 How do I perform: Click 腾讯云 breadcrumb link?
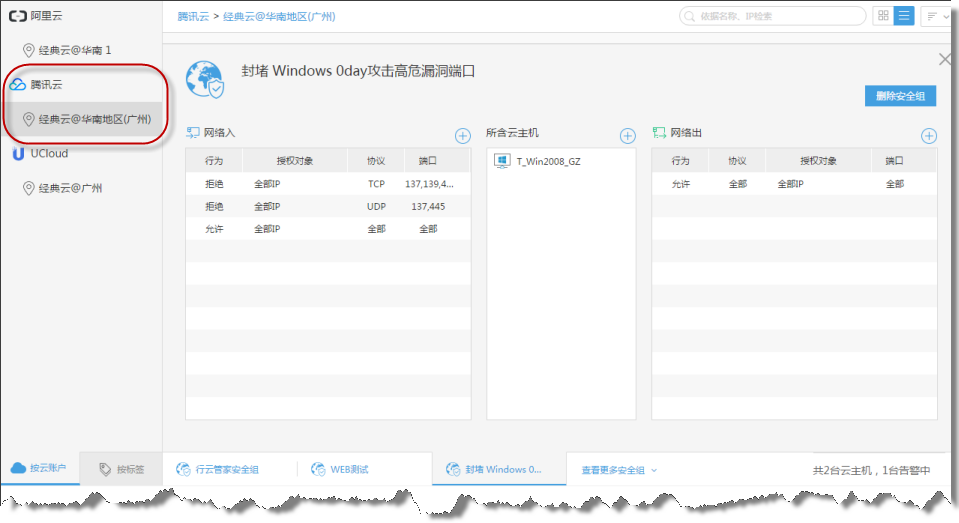tap(193, 17)
